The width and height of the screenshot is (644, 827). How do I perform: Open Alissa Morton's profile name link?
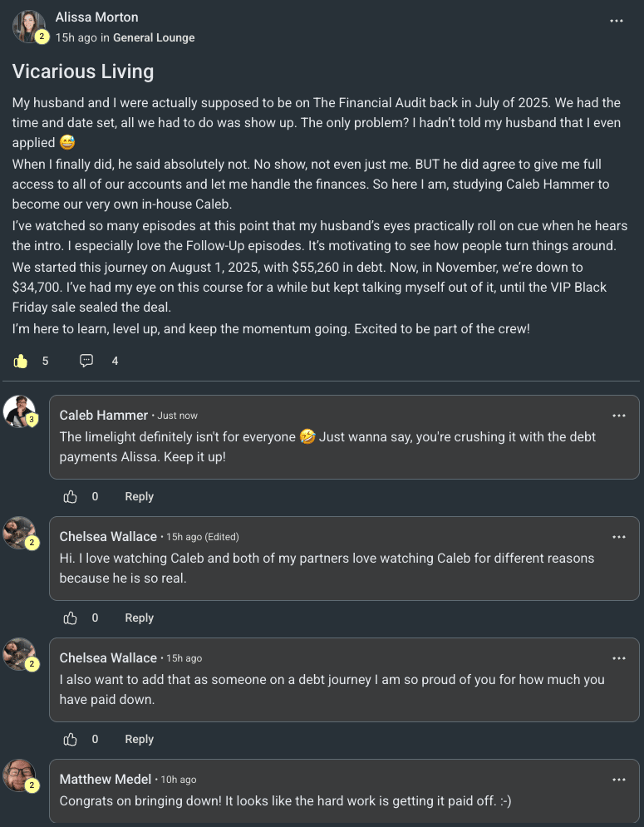96,17
